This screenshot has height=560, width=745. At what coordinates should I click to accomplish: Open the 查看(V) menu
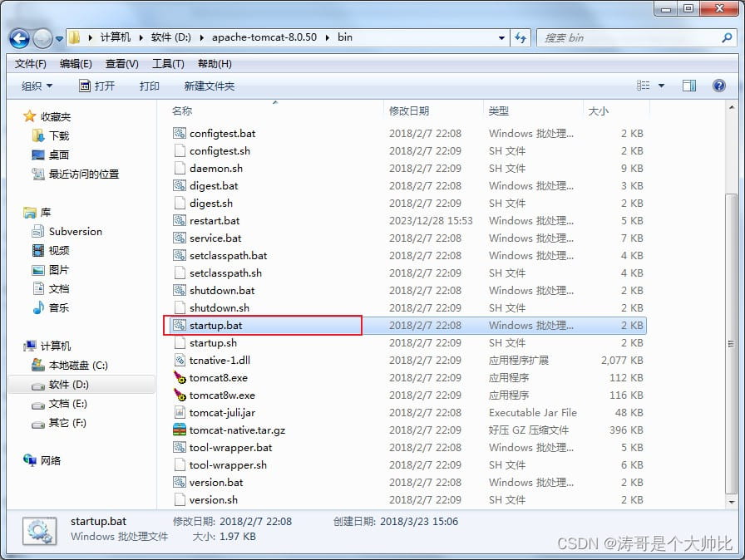point(122,64)
